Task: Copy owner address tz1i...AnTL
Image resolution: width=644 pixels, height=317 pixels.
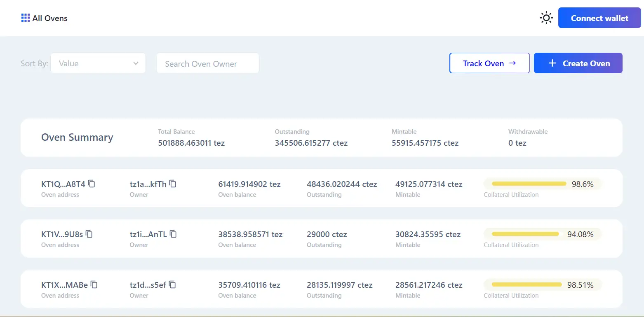Action: point(173,234)
